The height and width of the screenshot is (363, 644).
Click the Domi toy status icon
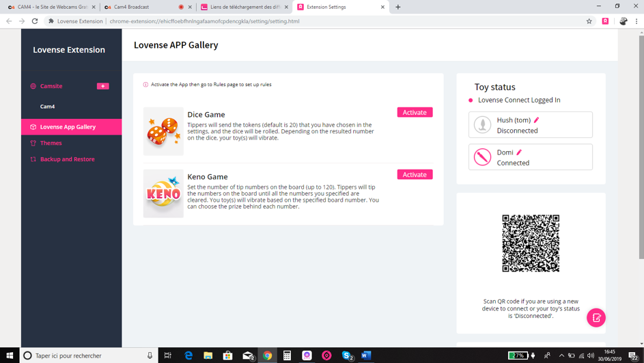[483, 157]
